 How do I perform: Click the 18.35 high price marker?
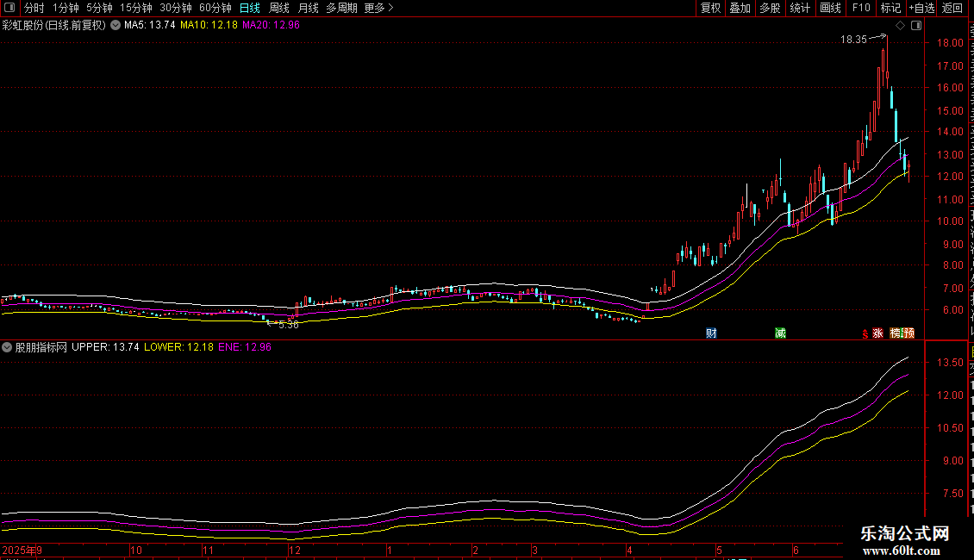(x=853, y=39)
